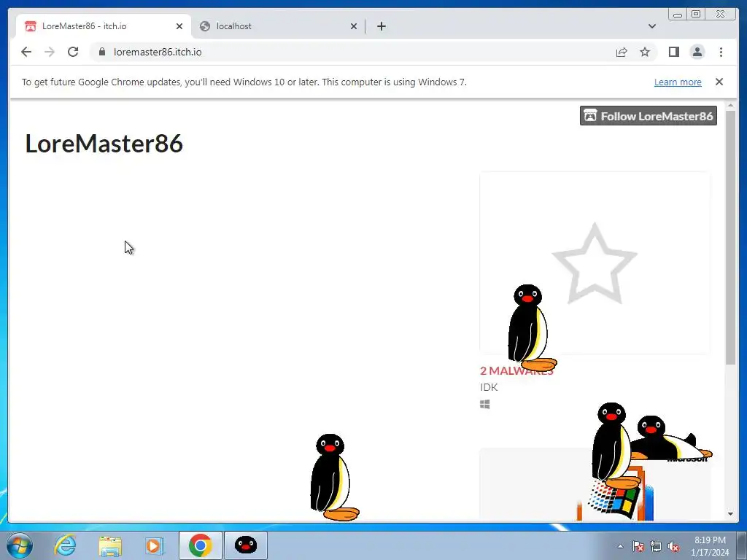
Task: Open Action Center flag icon
Action: (638, 546)
